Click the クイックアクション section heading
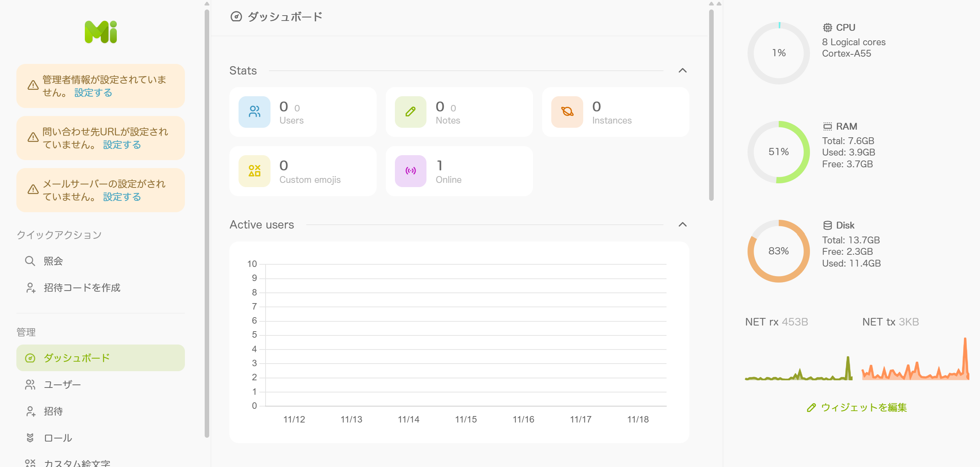Screen dimensions: 980x467 tap(59, 235)
